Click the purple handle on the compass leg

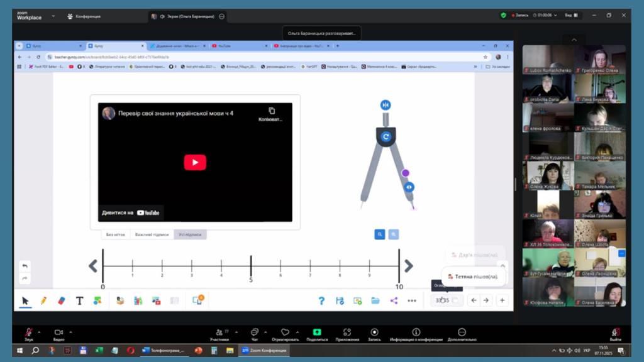406,173
